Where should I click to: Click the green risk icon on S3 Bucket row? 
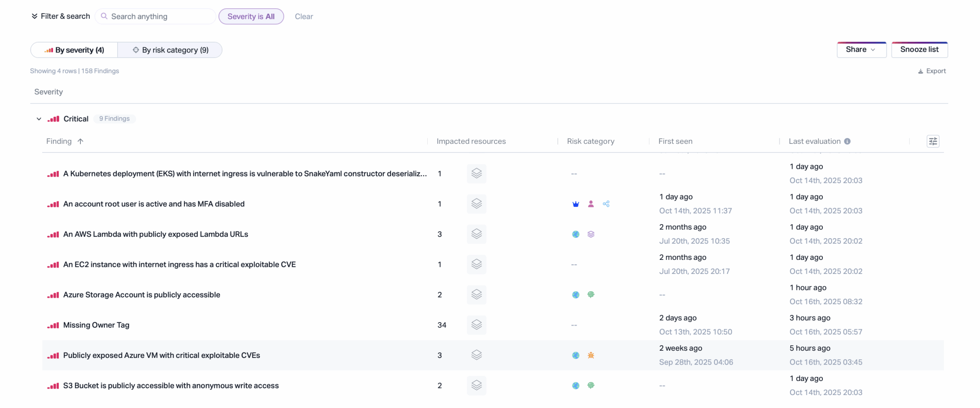(x=591, y=386)
